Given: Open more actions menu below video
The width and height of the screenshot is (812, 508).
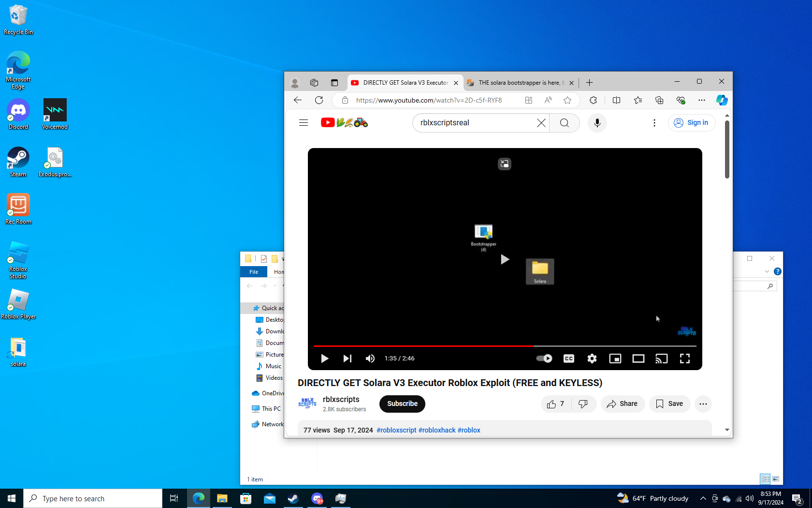Looking at the screenshot, I should (x=703, y=404).
